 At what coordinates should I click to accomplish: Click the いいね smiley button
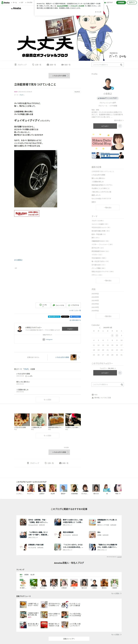click(x=43, y=305)
